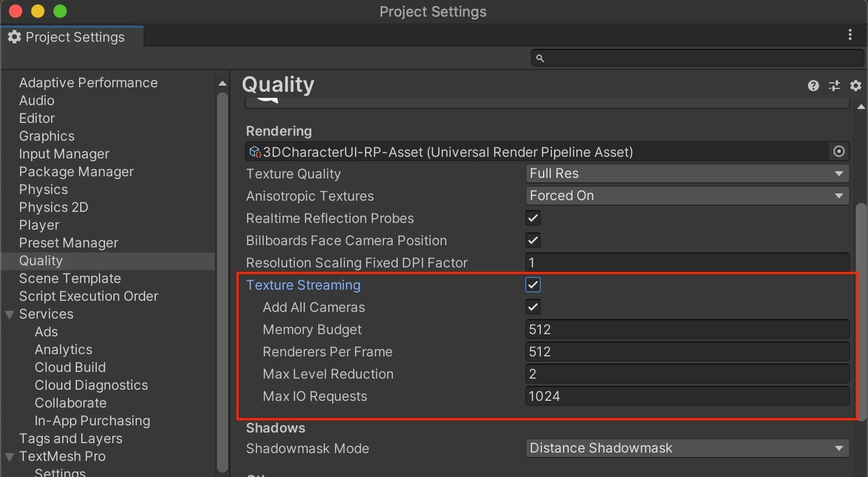Open the three-dot menu at top right
The width and height of the screenshot is (868, 477).
pos(850,34)
